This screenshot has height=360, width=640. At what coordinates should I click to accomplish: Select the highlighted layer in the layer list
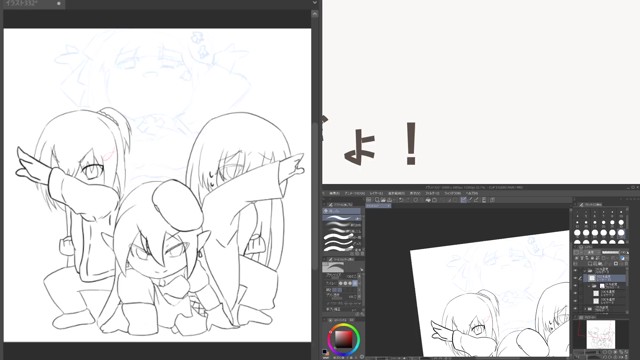click(606, 278)
